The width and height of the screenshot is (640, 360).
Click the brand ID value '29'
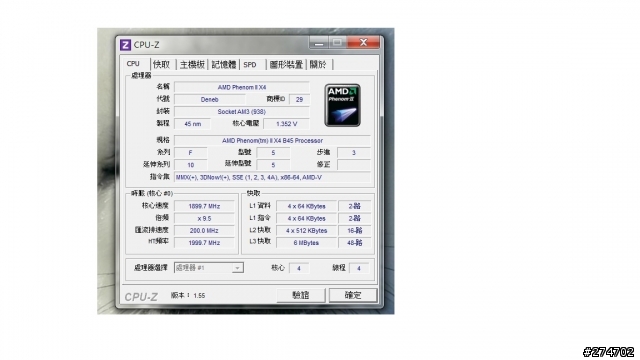coord(299,99)
